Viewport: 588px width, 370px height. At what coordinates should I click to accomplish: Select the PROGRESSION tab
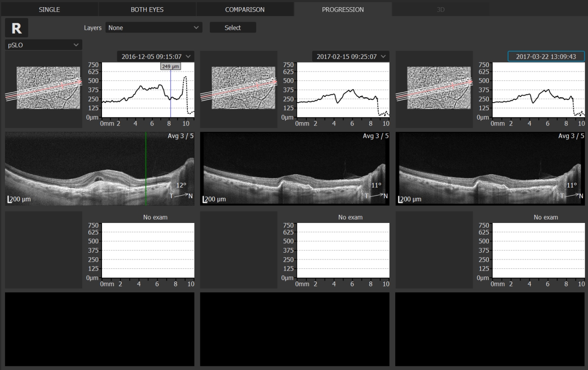coord(343,9)
